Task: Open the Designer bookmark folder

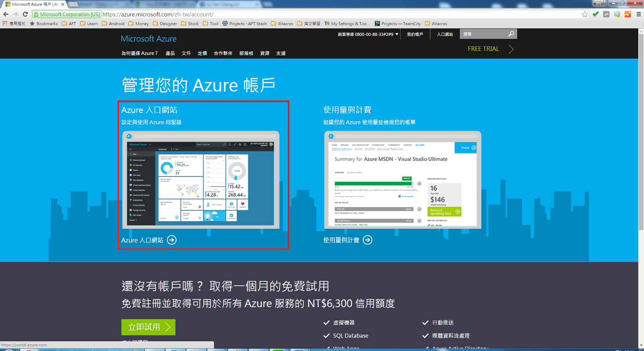Action: (x=165, y=24)
